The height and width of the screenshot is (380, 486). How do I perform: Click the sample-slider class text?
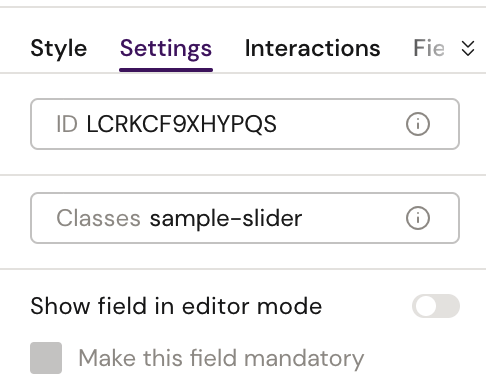226,219
